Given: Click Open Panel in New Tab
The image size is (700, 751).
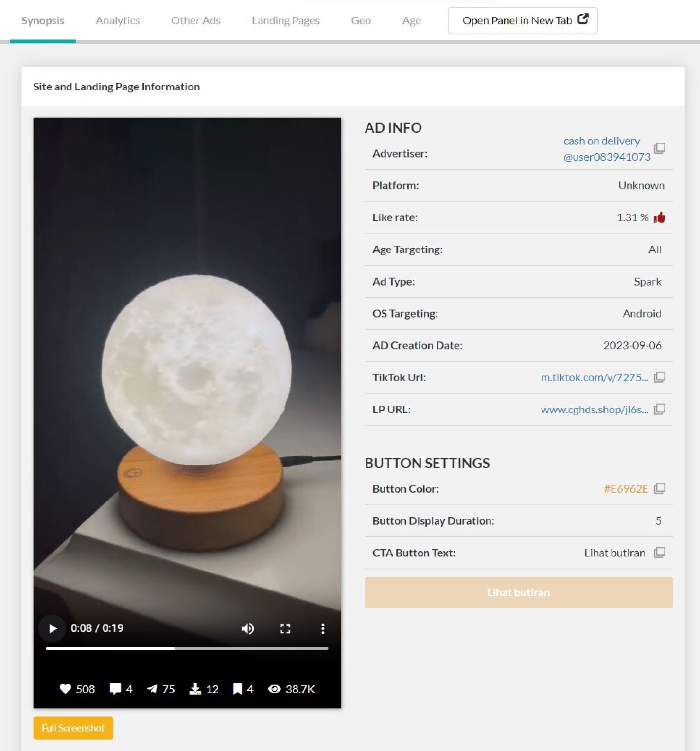Looking at the screenshot, I should pos(523,20).
